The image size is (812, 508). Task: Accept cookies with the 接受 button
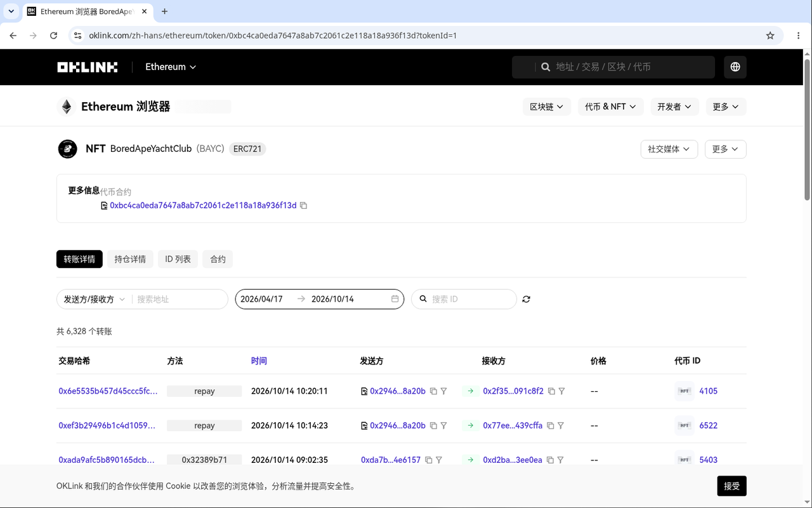point(732,486)
